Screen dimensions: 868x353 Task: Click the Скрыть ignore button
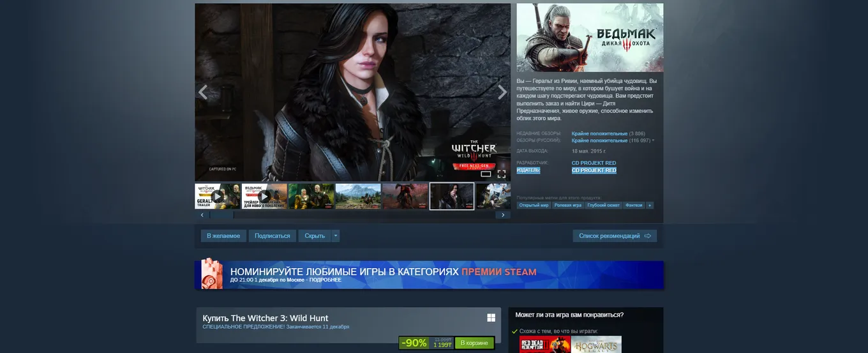tap(315, 236)
